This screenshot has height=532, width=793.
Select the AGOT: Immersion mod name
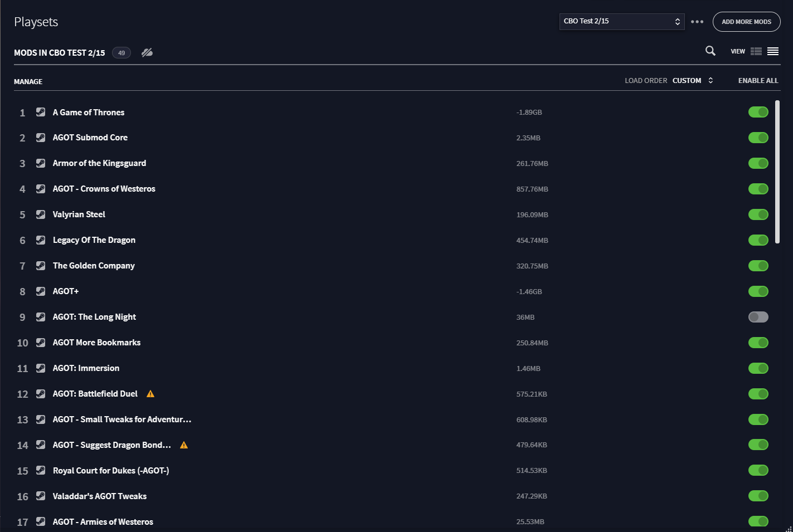[86, 368]
